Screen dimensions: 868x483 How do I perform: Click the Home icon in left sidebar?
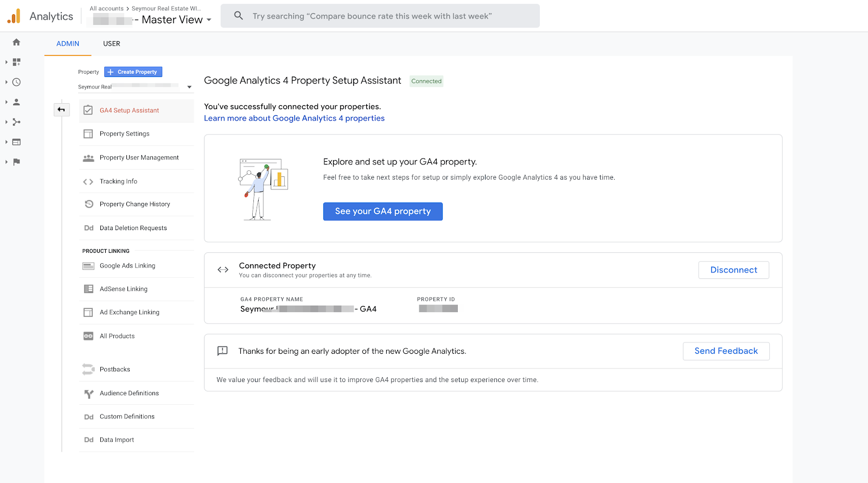(x=16, y=42)
